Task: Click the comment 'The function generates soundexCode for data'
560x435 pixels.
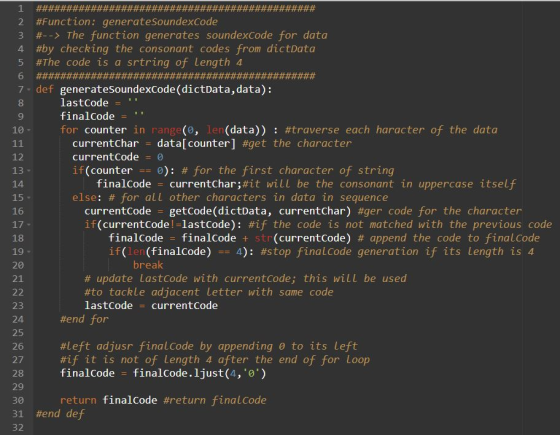Action: 197,35
